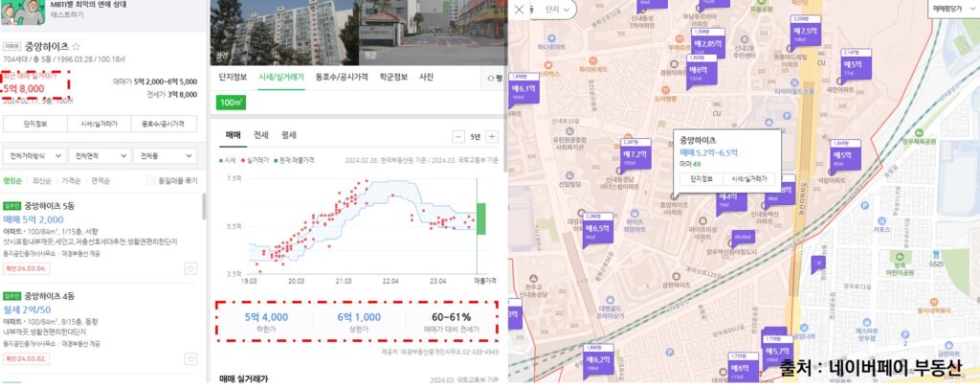The height and width of the screenshot is (390, 980).
Task: Click 시세/실거래가 in the map popup
Action: pos(749,179)
